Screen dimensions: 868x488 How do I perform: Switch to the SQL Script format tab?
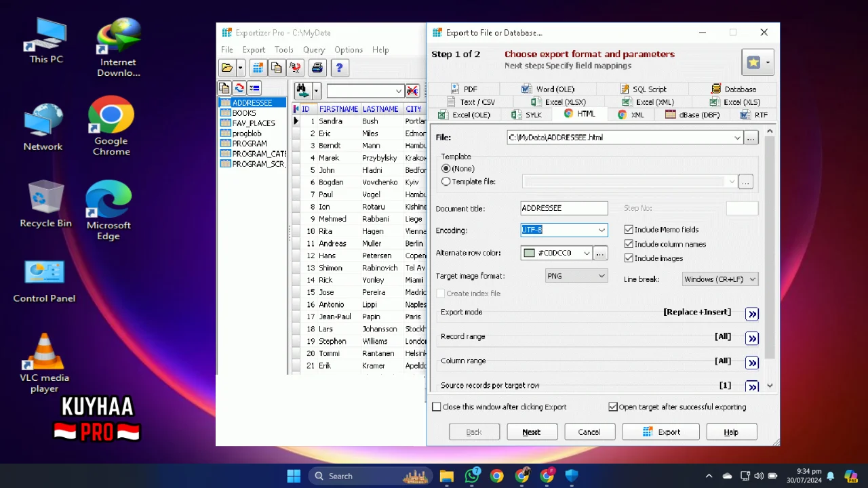tap(644, 89)
